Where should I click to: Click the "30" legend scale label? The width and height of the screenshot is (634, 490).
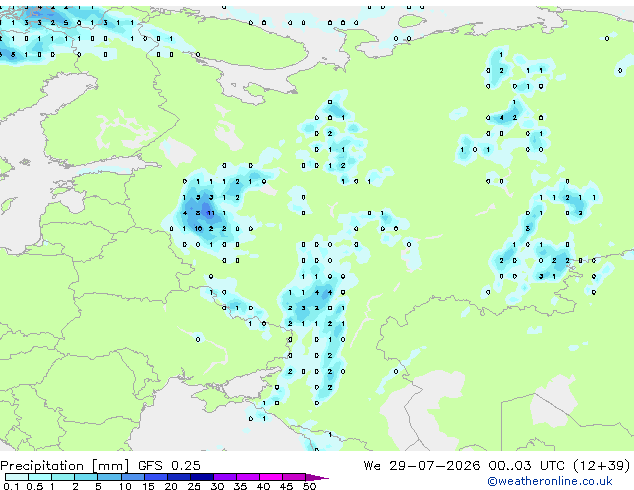[217, 486]
